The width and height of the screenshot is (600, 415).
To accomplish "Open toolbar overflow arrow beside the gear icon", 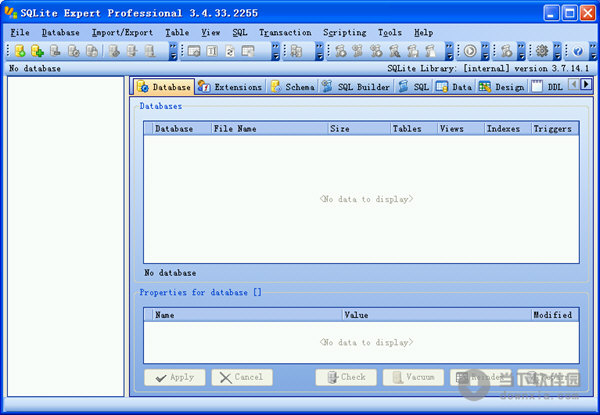I will click(x=557, y=52).
